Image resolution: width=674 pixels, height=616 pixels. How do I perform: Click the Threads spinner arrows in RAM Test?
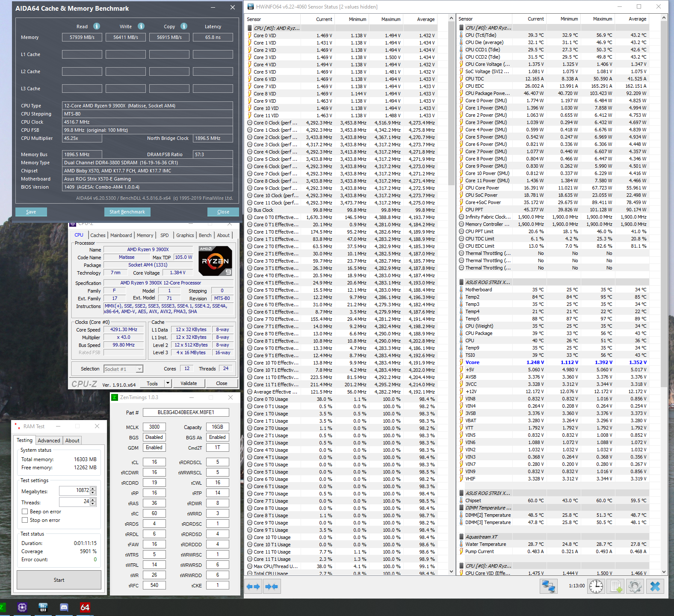93,502
